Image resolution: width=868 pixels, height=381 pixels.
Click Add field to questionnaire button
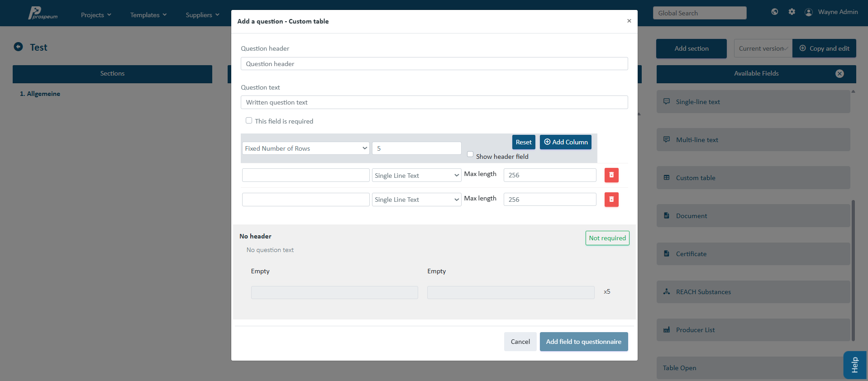[x=584, y=342]
